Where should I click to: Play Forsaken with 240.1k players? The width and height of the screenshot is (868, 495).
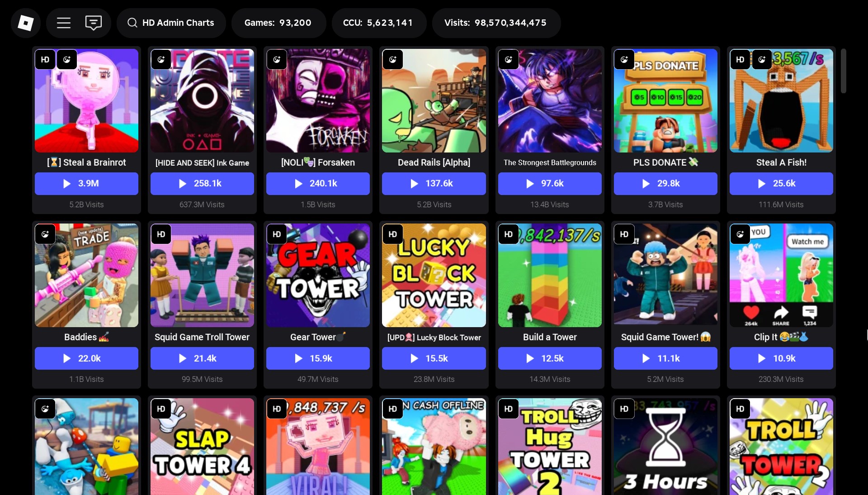point(318,184)
